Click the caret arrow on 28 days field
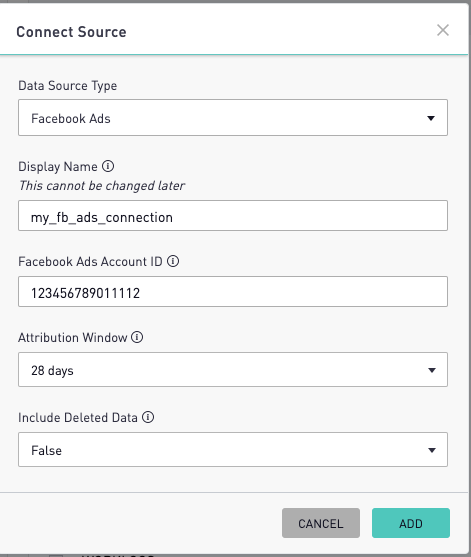Viewport: 471px width, 557px height. pos(432,370)
